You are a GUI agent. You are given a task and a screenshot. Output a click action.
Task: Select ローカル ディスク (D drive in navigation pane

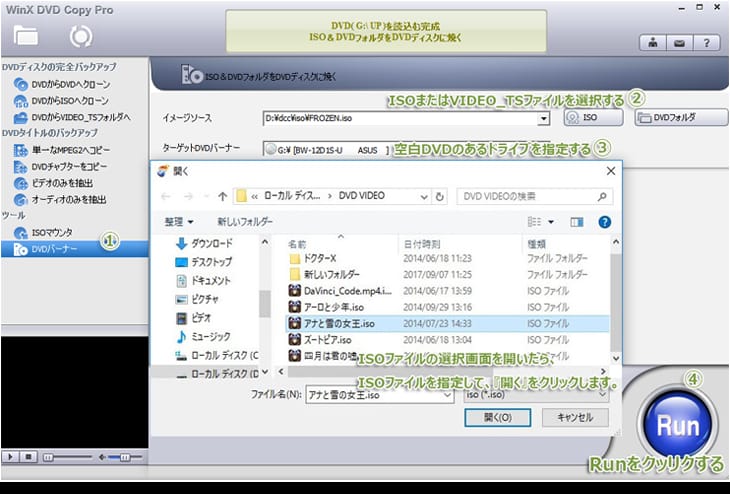(216, 374)
